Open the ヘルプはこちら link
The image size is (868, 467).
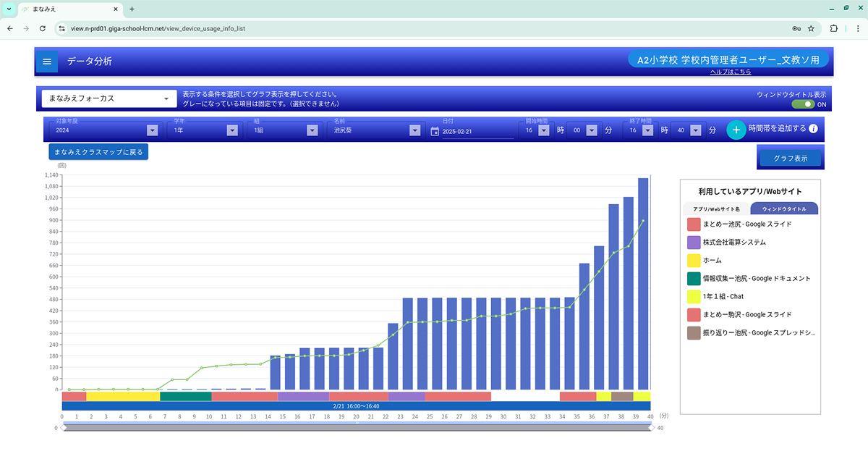pyautogui.click(x=731, y=72)
